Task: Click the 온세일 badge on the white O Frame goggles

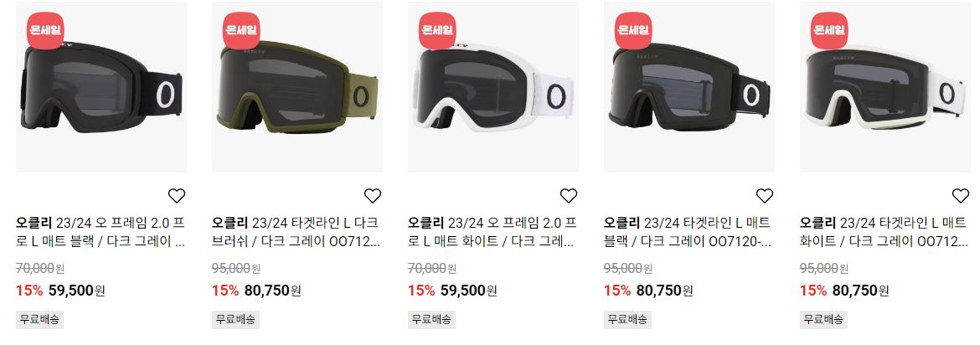Action: [437, 30]
